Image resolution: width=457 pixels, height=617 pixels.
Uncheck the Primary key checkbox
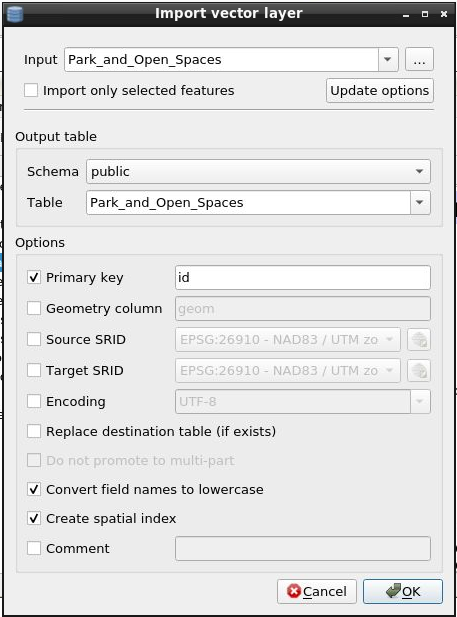[x=34, y=277]
